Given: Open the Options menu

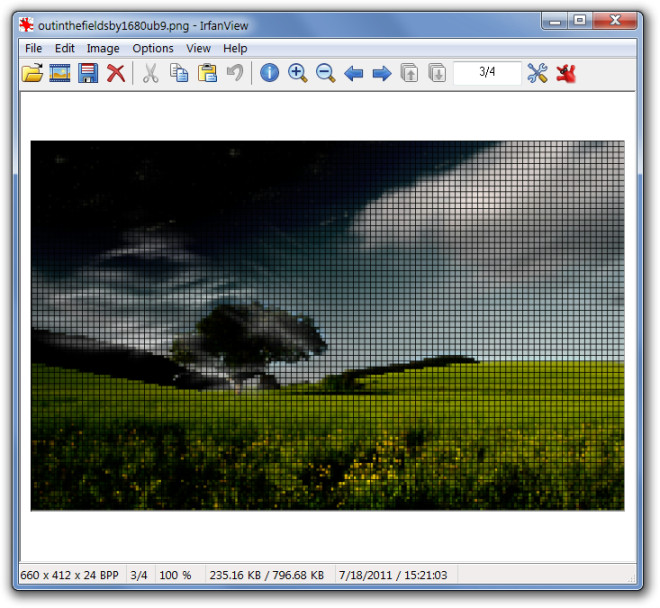Looking at the screenshot, I should (153, 48).
